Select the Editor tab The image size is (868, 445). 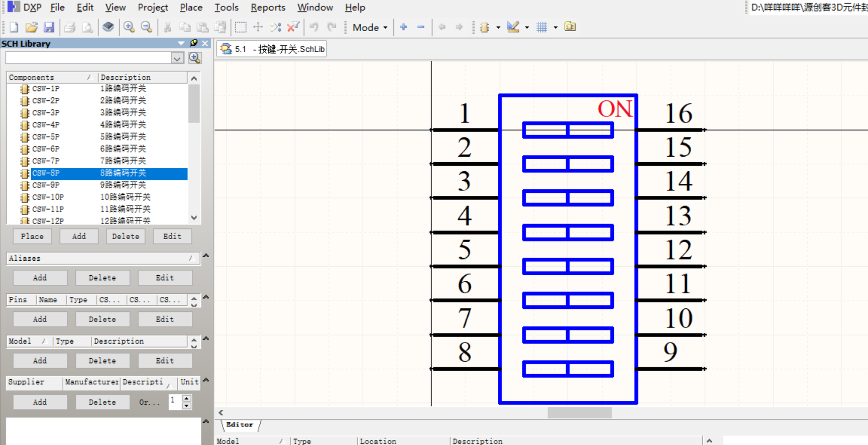[240, 425]
